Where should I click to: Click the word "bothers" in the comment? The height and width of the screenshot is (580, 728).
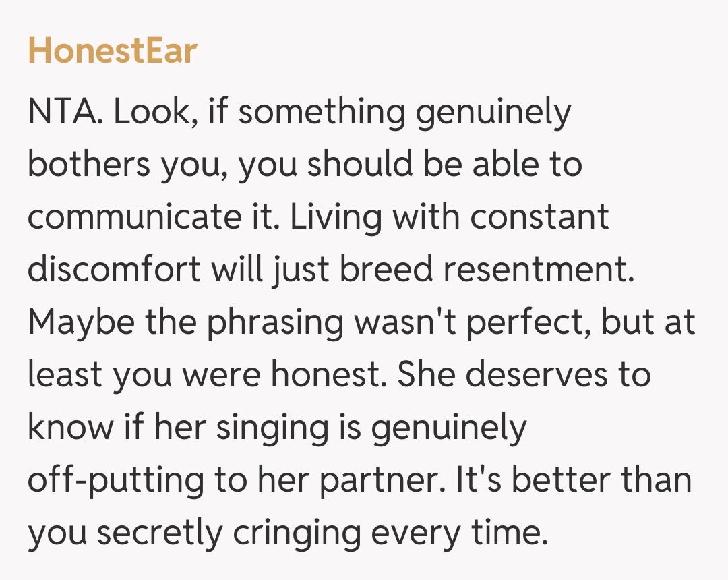(88, 165)
